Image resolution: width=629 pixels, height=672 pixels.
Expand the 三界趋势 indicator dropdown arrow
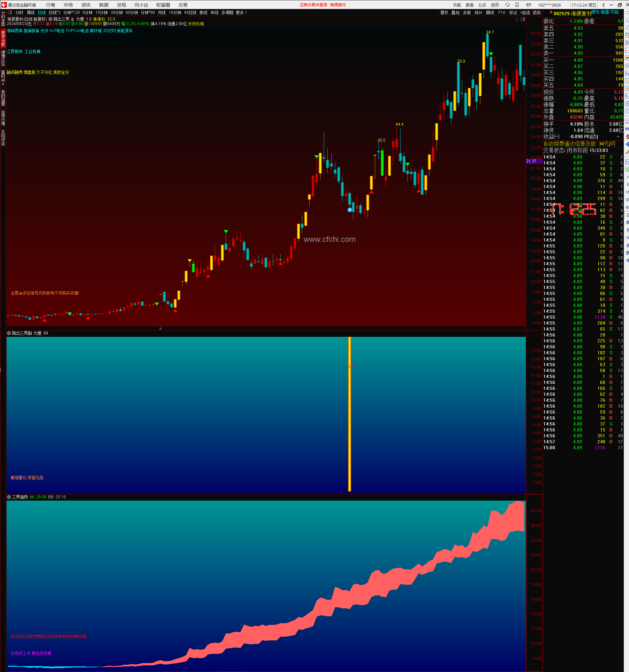(9, 497)
